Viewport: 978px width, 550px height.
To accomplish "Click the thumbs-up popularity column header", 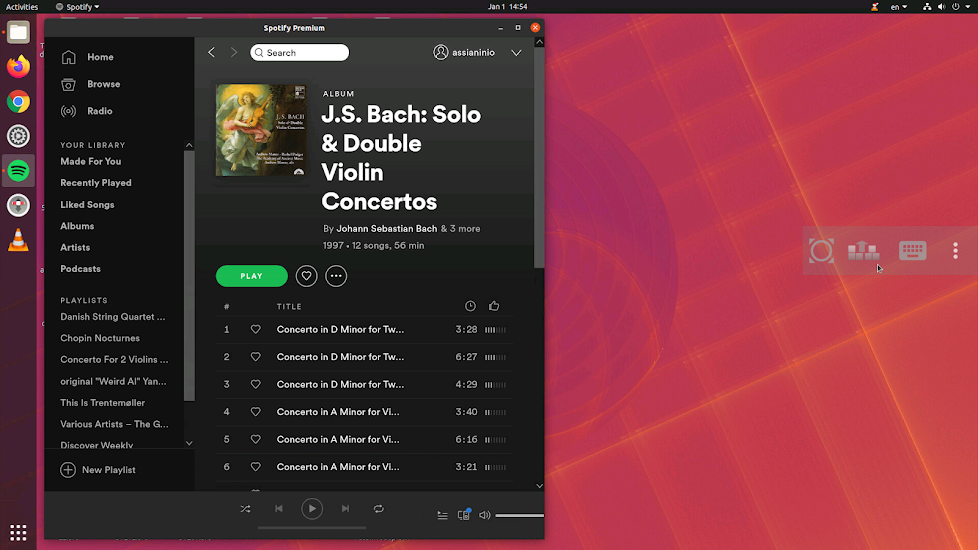I will (x=494, y=306).
